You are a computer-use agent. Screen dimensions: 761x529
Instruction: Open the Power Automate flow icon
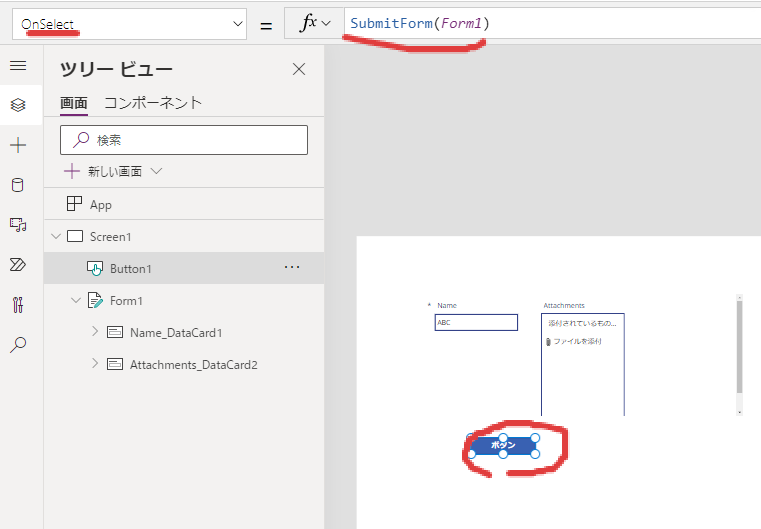pyautogui.click(x=18, y=265)
